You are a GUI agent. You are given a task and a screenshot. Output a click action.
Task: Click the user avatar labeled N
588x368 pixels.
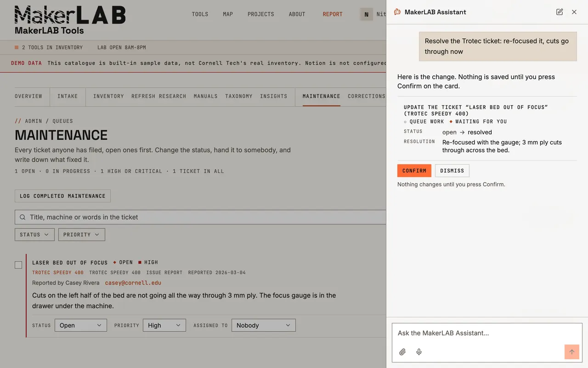(366, 14)
